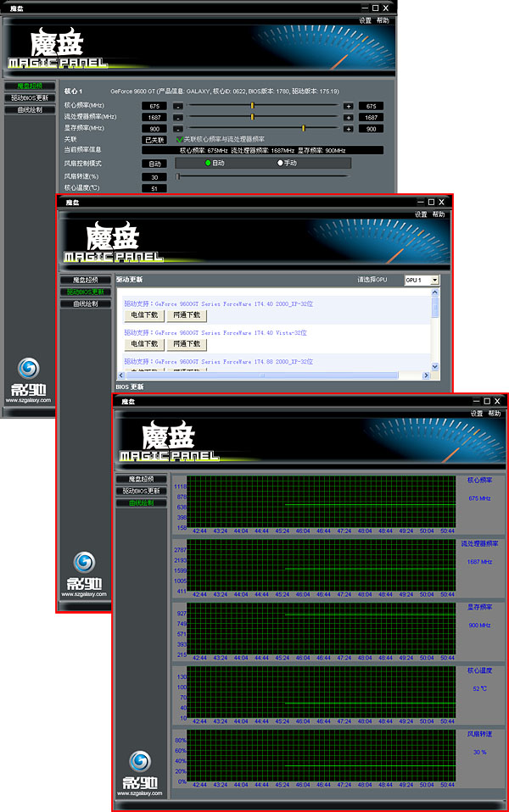
Task: Switch to 驱动BIOS更新 tab in graph window
Action: (x=141, y=491)
